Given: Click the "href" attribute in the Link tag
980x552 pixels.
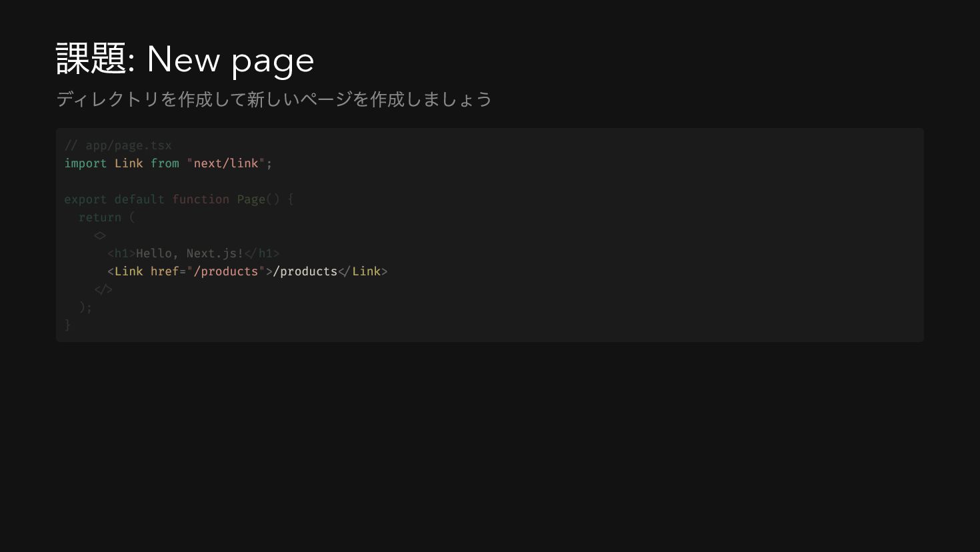Looking at the screenshot, I should pos(165,271).
